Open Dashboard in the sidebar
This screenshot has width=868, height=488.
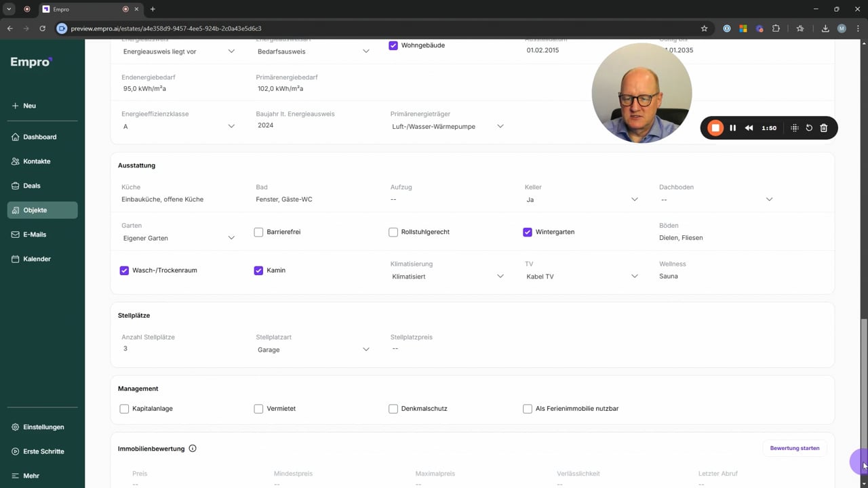(x=42, y=137)
